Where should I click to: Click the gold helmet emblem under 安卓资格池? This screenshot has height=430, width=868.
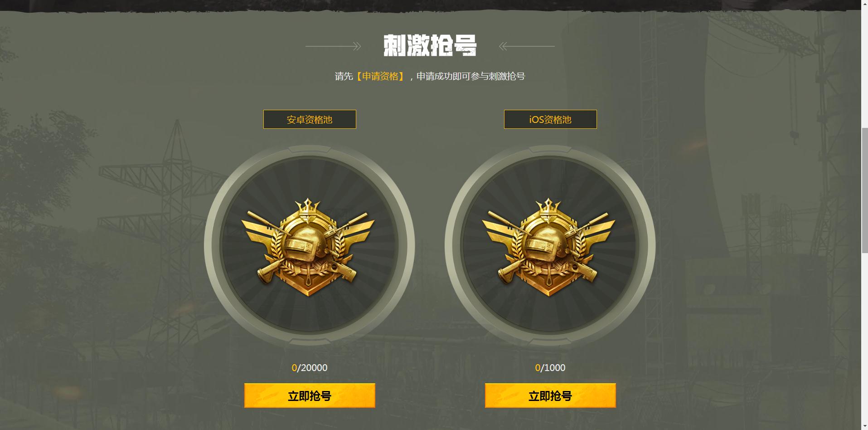click(308, 248)
